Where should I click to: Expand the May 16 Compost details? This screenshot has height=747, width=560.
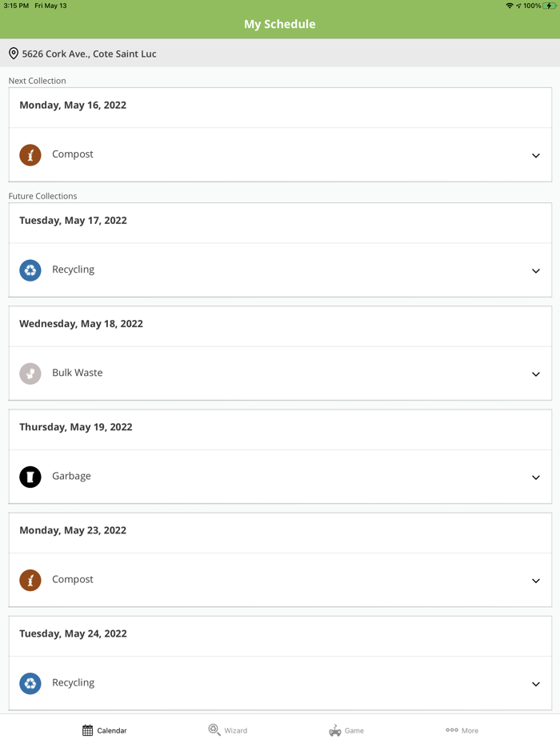[x=536, y=155]
